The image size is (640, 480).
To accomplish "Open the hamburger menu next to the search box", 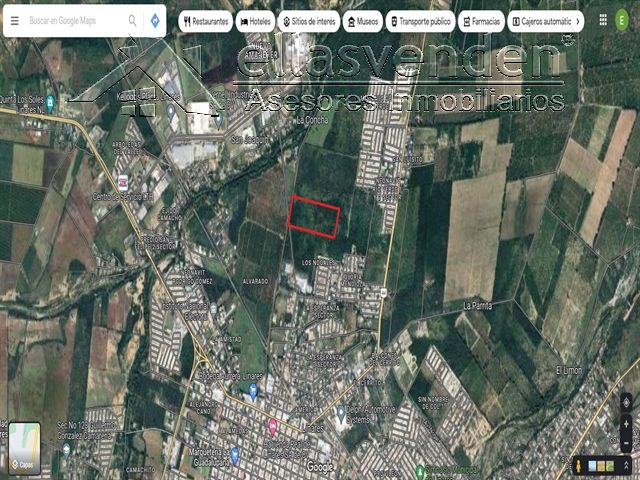I will pos(15,20).
